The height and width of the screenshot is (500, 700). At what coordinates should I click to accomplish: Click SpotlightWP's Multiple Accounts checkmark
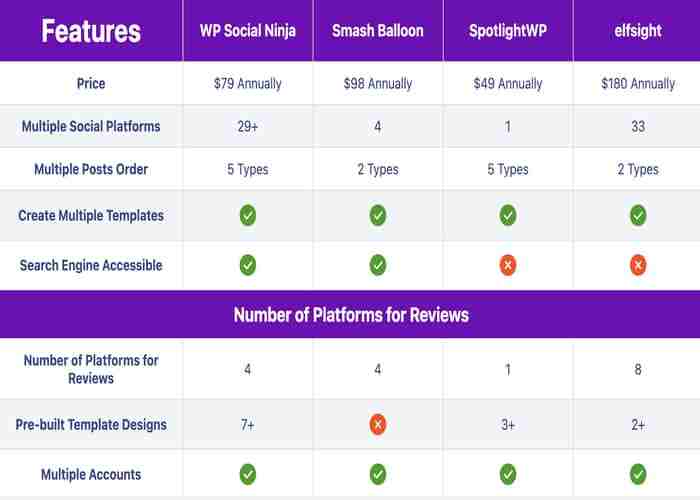508,474
